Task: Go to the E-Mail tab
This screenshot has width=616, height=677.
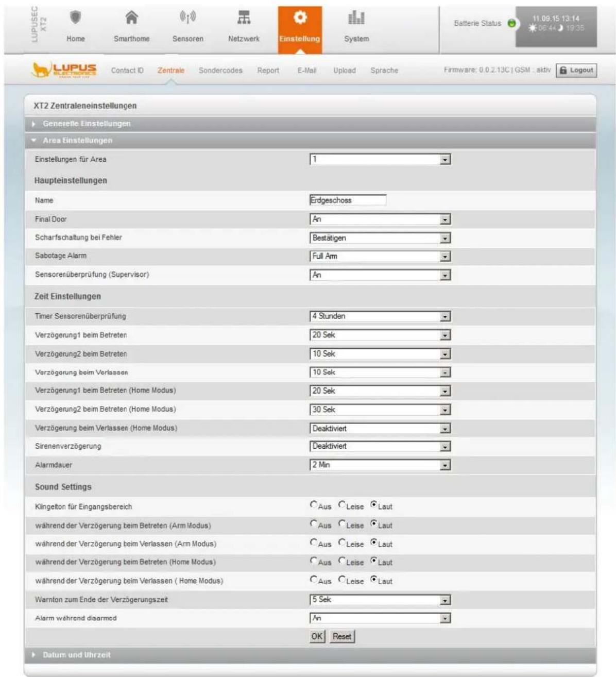Action: pyautogui.click(x=307, y=71)
